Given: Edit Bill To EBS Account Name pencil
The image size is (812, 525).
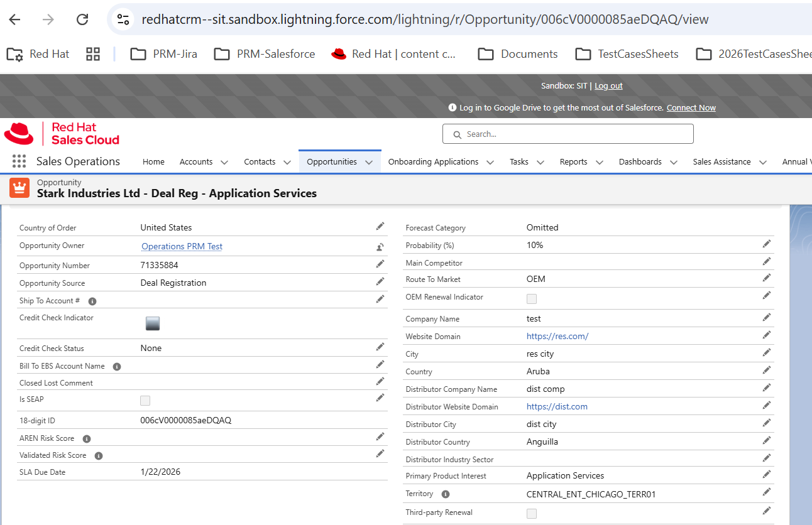Looking at the screenshot, I should coord(380,364).
